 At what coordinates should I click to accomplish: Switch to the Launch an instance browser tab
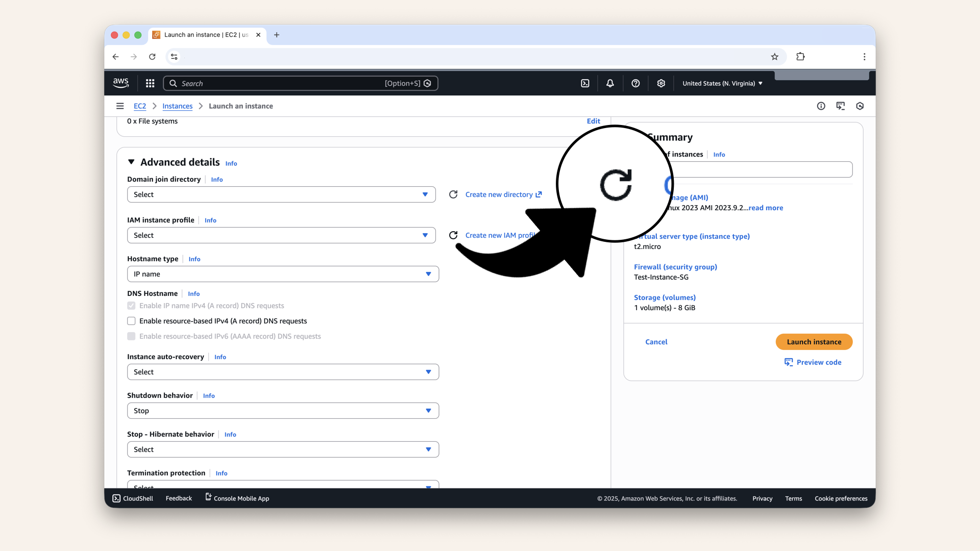click(x=203, y=35)
